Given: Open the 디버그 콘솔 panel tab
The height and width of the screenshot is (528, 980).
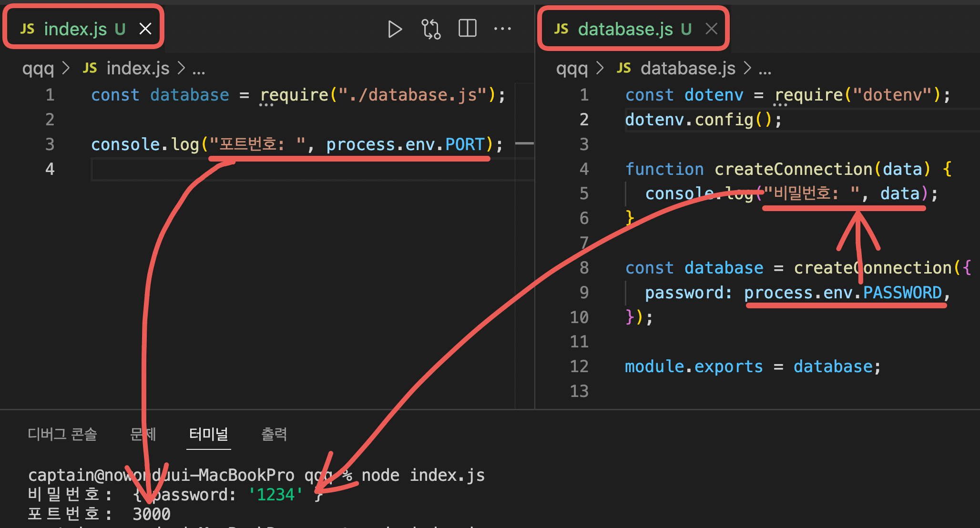Looking at the screenshot, I should coord(62,434).
